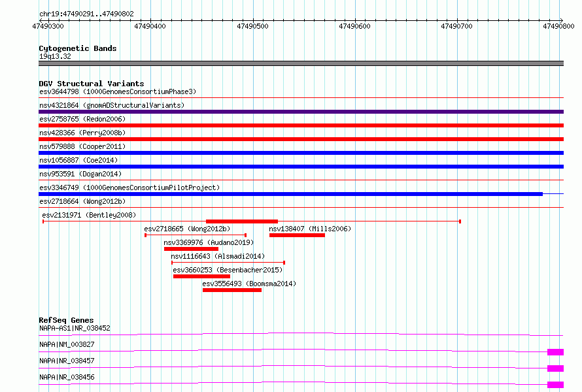Screen dimensions: 582x392
Task: Select the NAPA|NM_003827 magenta exon block
Action: (x=556, y=352)
